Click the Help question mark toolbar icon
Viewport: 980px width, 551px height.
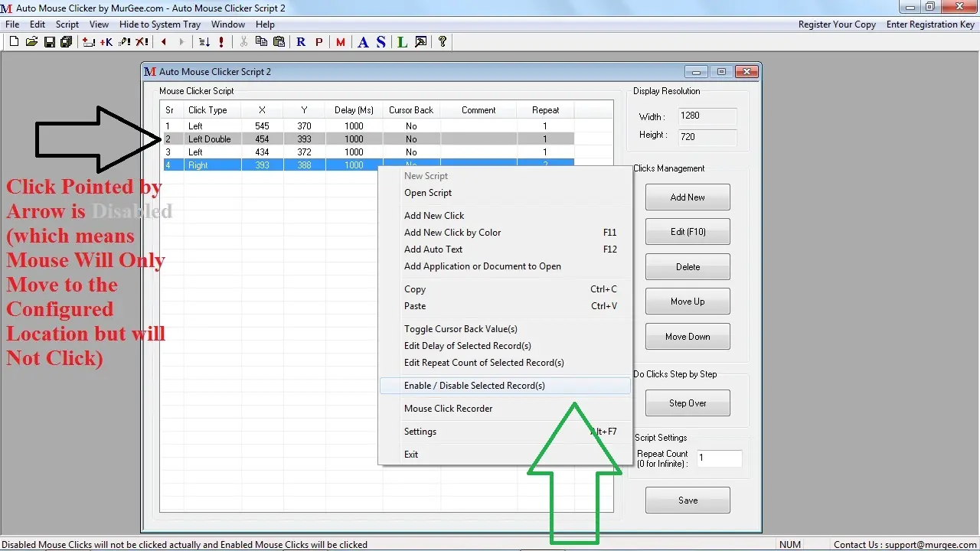[443, 42]
